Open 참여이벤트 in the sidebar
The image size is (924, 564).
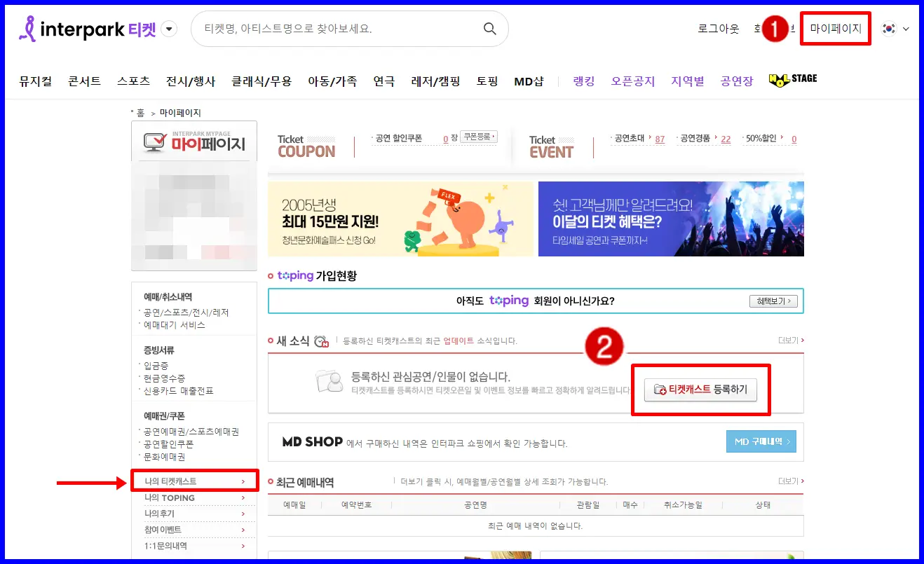[x=194, y=530]
